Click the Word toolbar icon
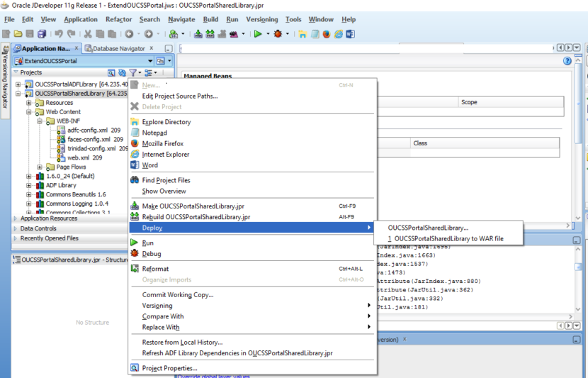 [x=350, y=34]
